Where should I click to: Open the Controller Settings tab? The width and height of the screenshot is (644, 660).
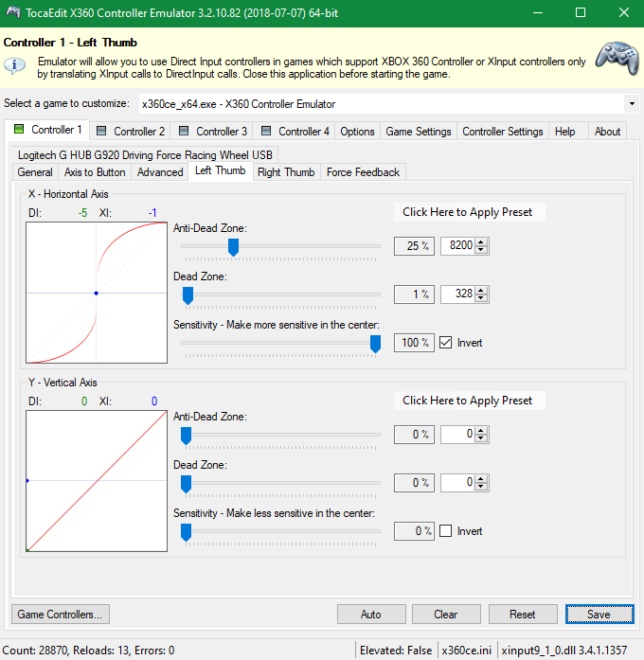click(x=503, y=131)
